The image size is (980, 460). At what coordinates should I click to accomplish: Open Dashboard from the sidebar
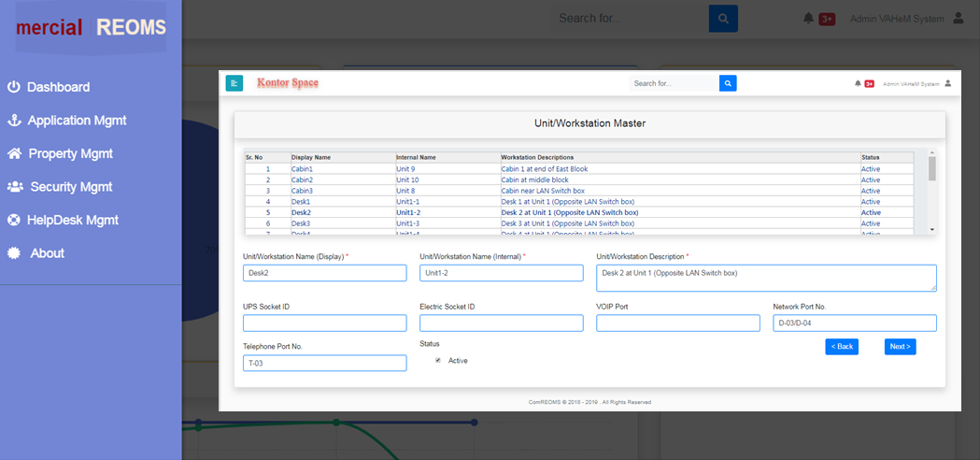pyautogui.click(x=58, y=87)
